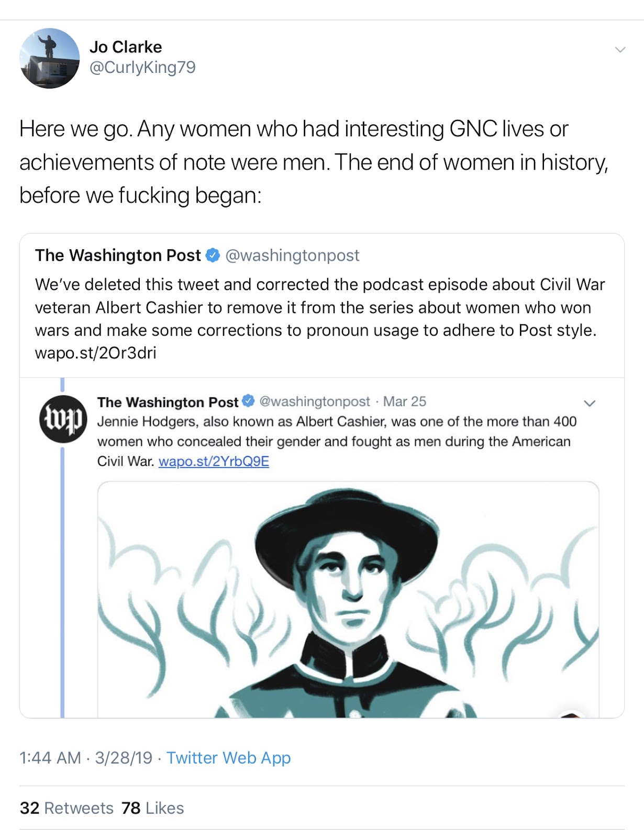Viewport: 644px width, 838px height.
Task: Expand the nested tweet chevron menu
Action: tap(590, 403)
